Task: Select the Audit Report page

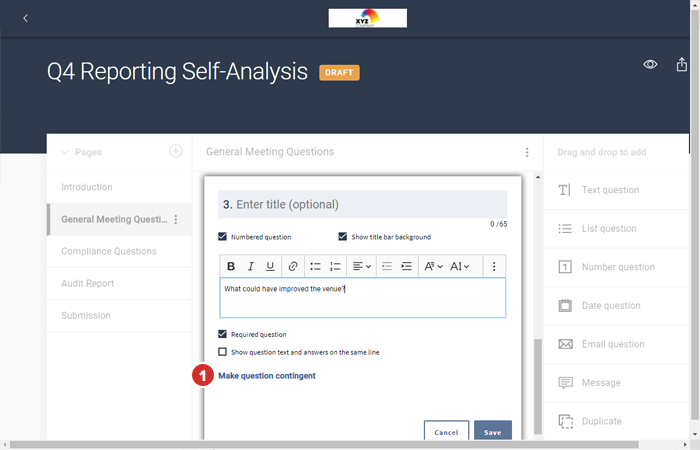Action: (x=87, y=283)
